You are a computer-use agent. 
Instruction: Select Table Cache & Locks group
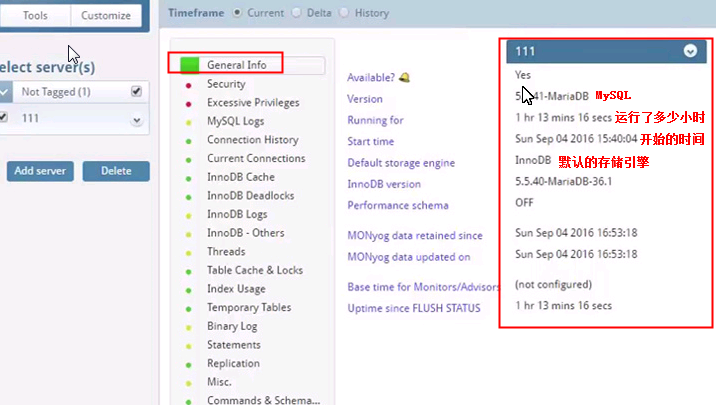(255, 270)
